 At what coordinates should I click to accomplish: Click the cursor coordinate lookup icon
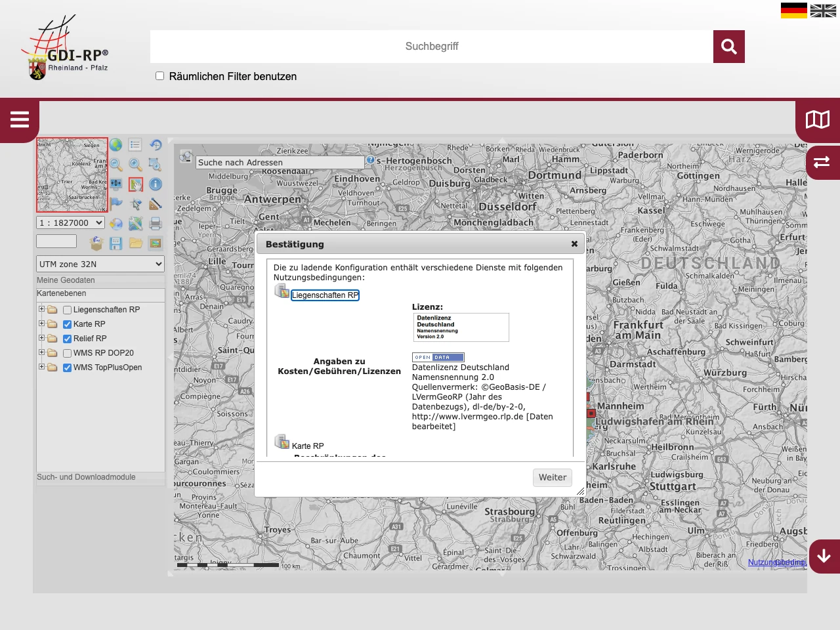pyautogui.click(x=135, y=203)
